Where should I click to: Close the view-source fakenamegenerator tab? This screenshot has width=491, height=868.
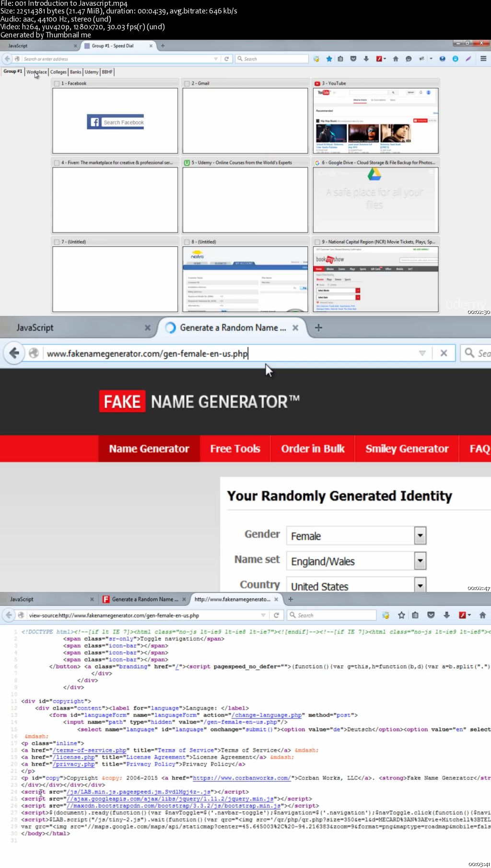point(276,599)
